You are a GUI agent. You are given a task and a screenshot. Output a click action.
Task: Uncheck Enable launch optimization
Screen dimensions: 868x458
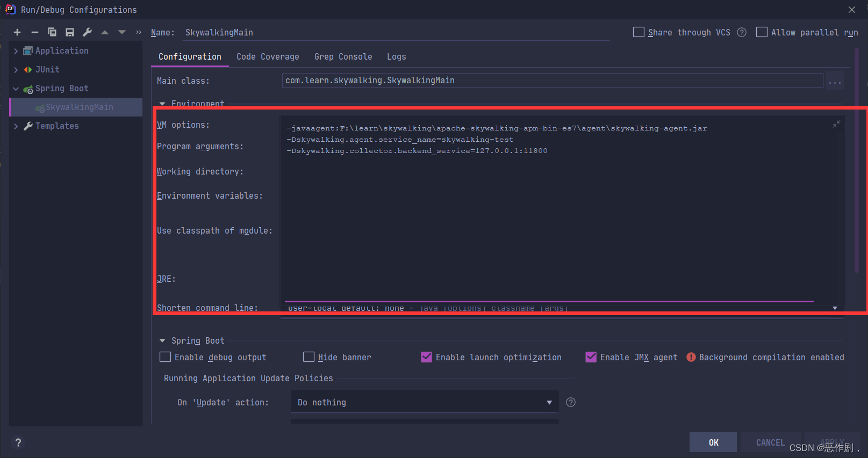[426, 357]
